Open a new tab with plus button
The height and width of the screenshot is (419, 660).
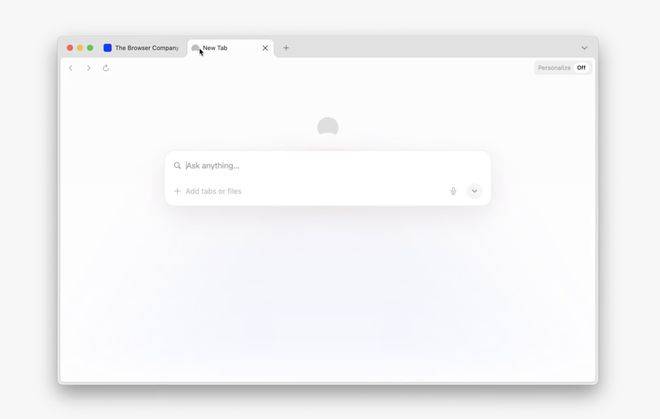tap(286, 48)
